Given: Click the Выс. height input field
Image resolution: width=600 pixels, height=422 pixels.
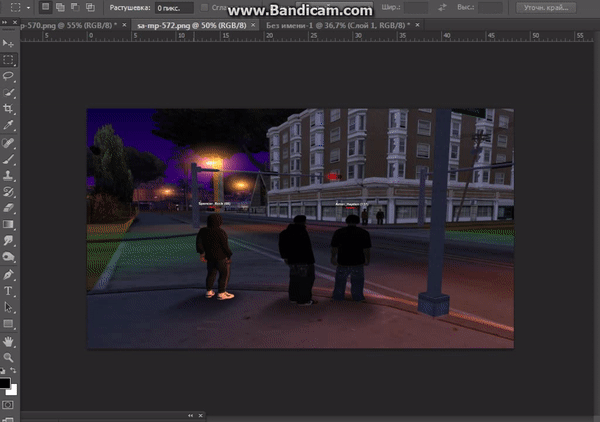Looking at the screenshot, I should (x=491, y=7).
